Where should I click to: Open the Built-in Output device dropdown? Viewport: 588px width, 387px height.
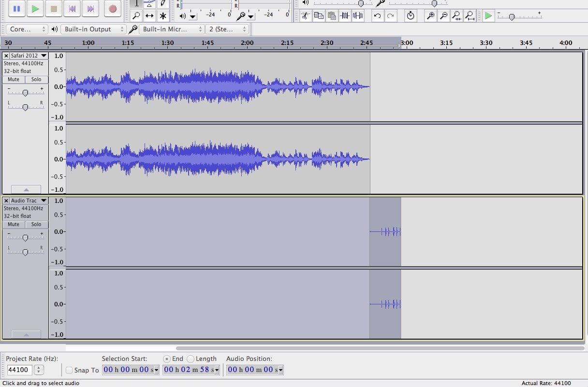pyautogui.click(x=93, y=29)
